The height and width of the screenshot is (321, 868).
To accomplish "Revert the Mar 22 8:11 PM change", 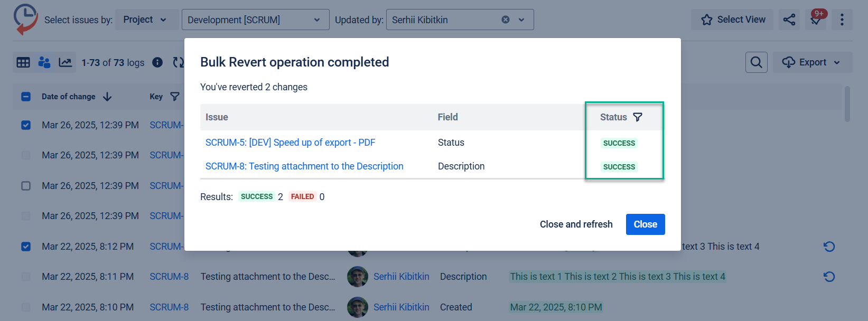I will pyautogui.click(x=829, y=277).
